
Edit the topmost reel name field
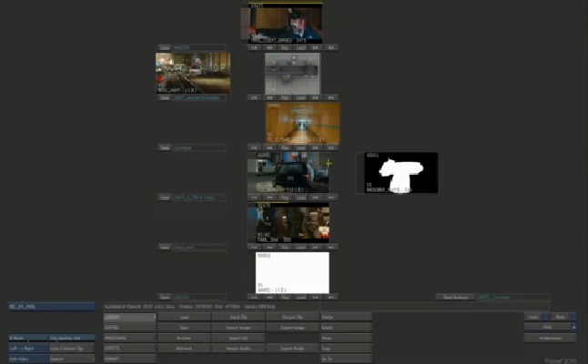pyautogui.click(x=199, y=47)
